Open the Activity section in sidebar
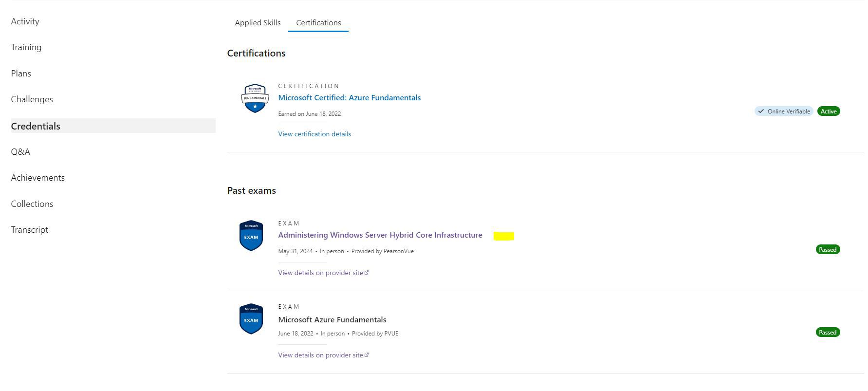Viewport: 868px width, 391px height. (25, 21)
